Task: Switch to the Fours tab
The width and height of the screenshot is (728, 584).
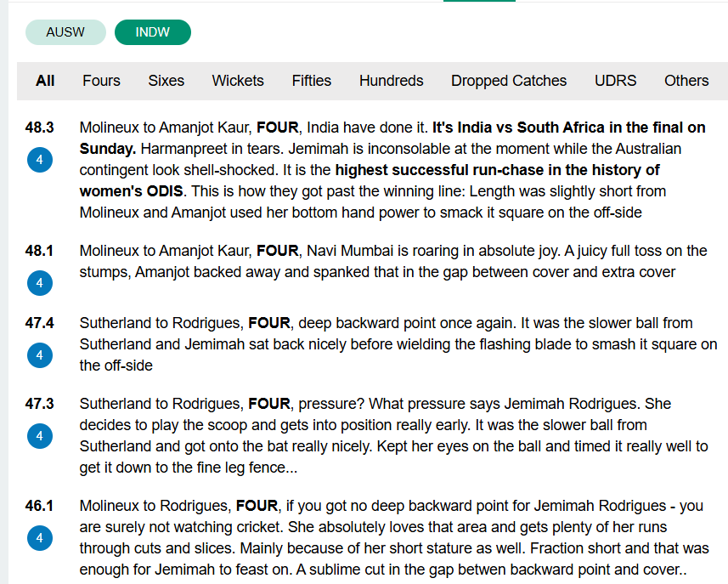Action: coord(101,81)
